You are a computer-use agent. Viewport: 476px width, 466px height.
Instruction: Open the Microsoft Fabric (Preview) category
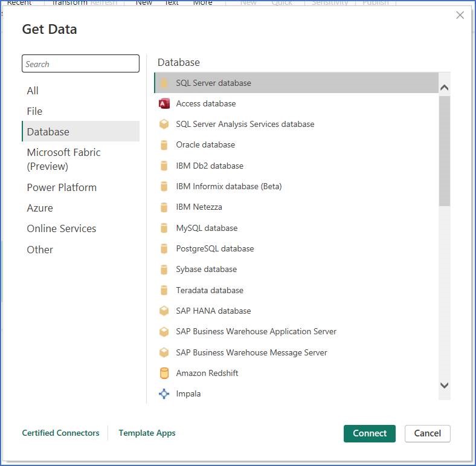[x=80, y=159]
